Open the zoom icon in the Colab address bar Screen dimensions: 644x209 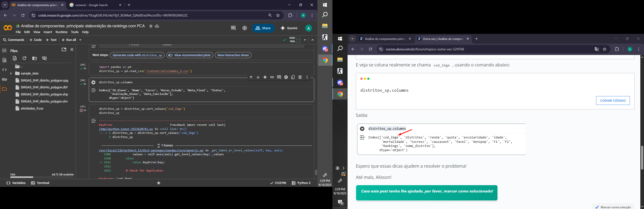[270, 16]
